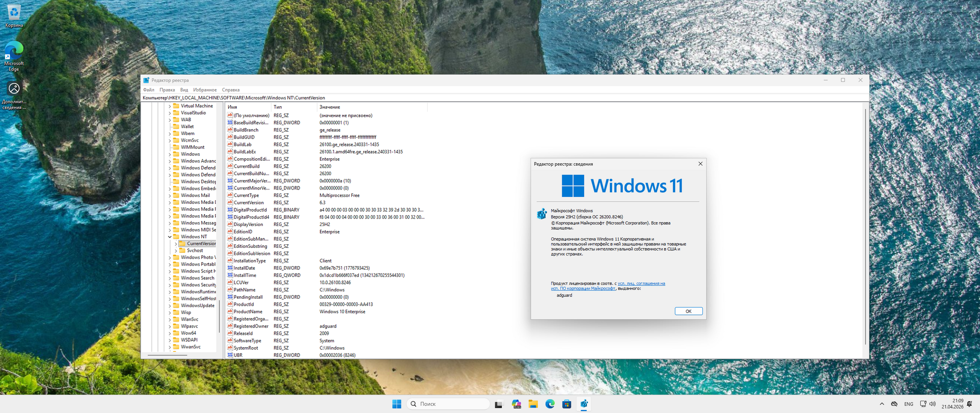Select the ProductName registry value
The width and height of the screenshot is (980, 413).
(247, 312)
